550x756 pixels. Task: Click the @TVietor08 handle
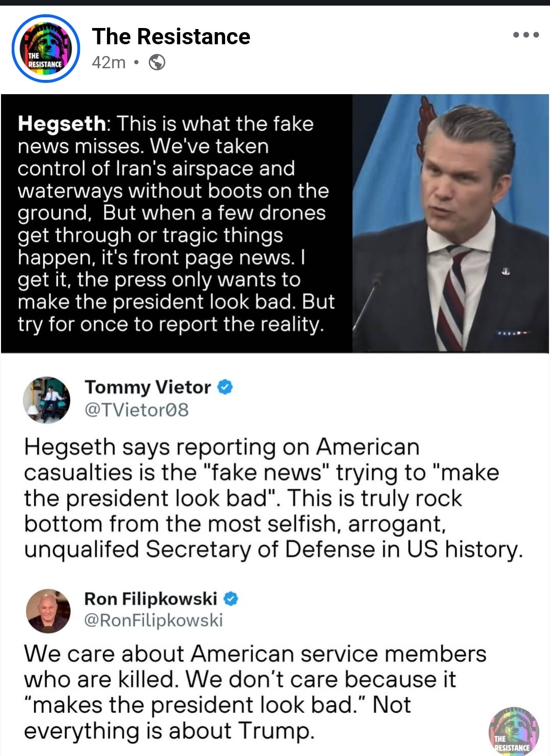coord(136,410)
